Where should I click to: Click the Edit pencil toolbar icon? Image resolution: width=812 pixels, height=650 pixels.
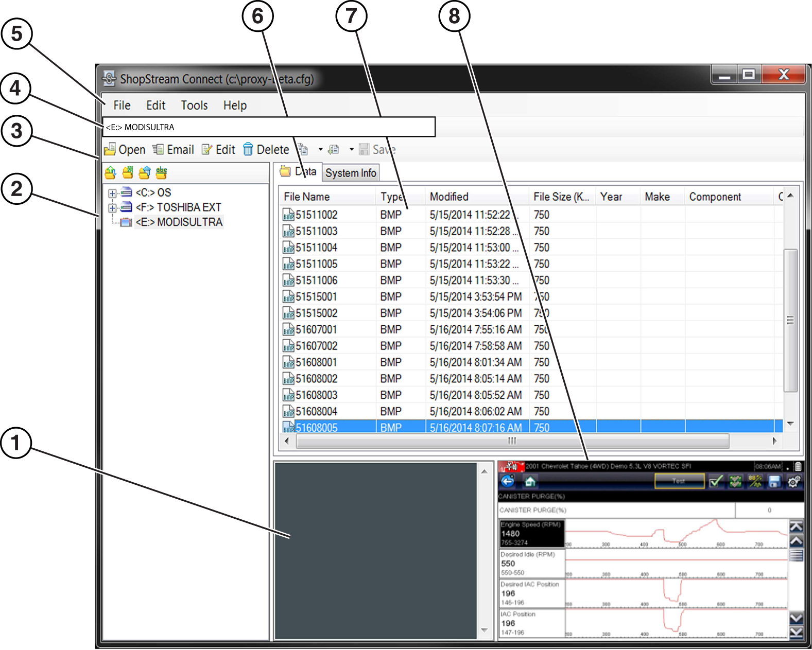coord(207,150)
